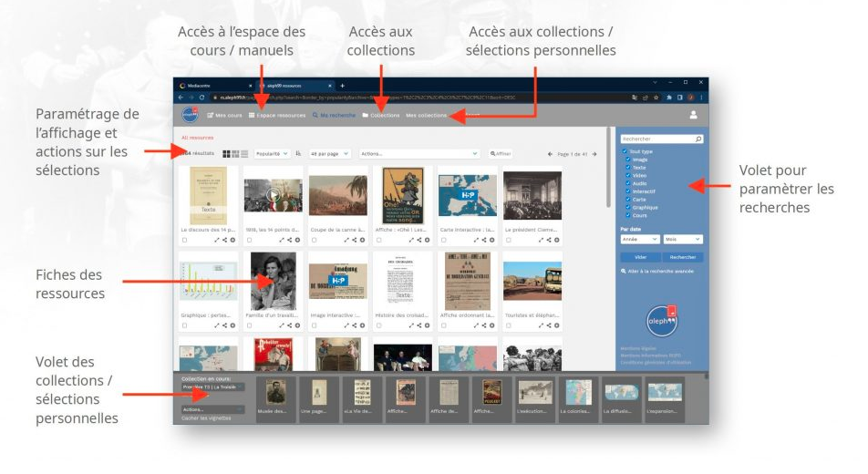Open the 'Popularité' sort dropdown
Screen dimensions: 868x474
point(272,154)
